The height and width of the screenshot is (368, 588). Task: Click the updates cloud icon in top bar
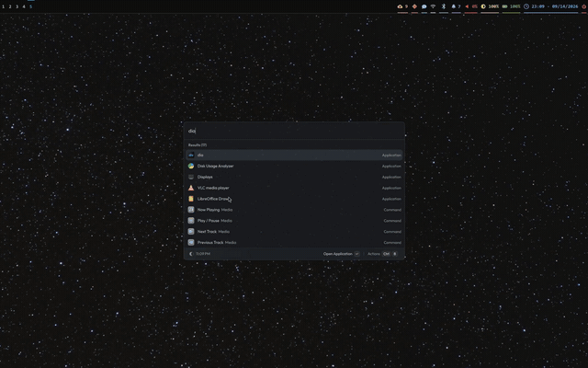tap(400, 6)
